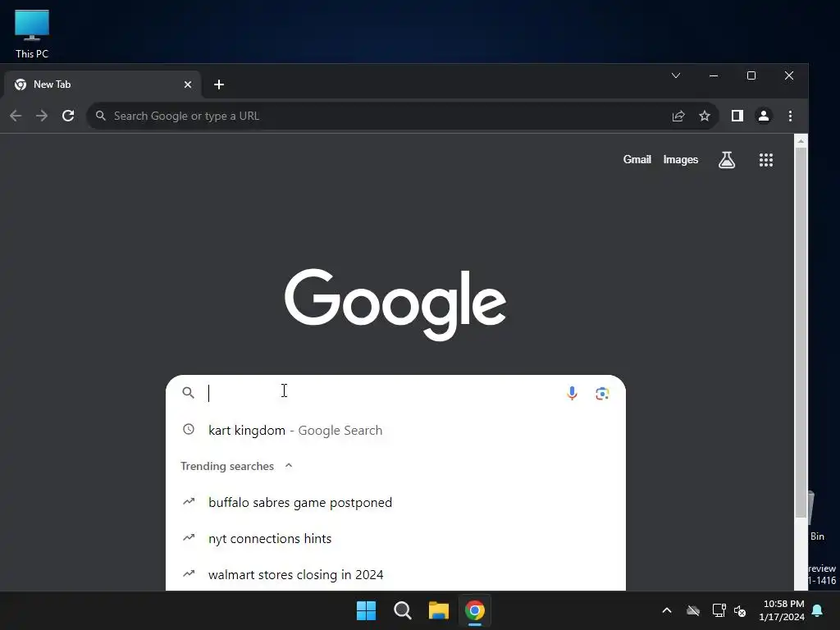Viewport: 840px width, 630px height.
Task: Click trending arrow icon beside nyt connections hints
Action: 189,537
